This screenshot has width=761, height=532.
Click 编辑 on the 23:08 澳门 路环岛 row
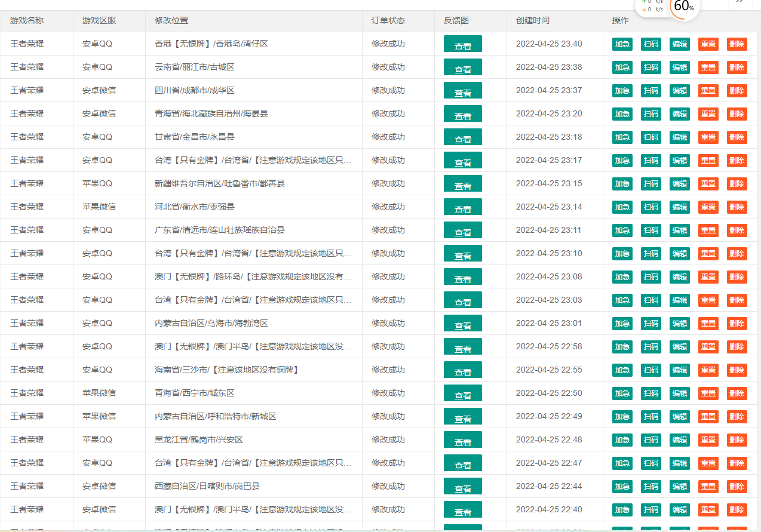[679, 277]
